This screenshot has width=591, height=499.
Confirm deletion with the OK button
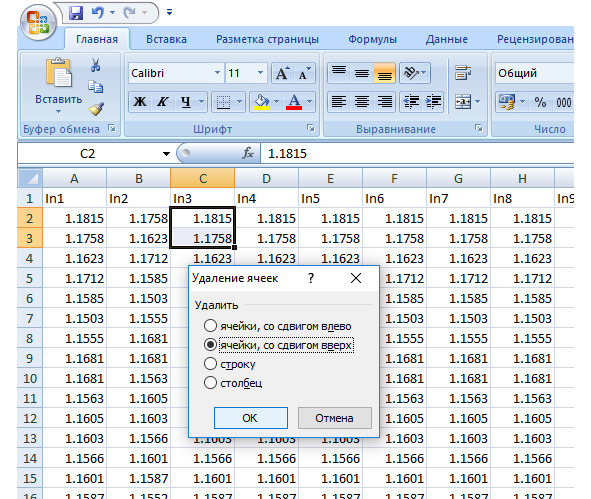(251, 418)
